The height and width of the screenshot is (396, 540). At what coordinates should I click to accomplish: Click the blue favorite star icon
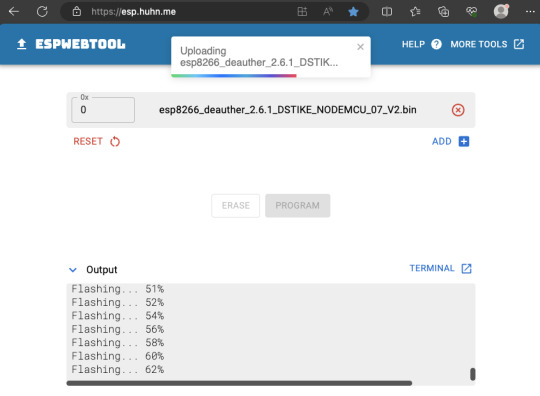click(353, 12)
